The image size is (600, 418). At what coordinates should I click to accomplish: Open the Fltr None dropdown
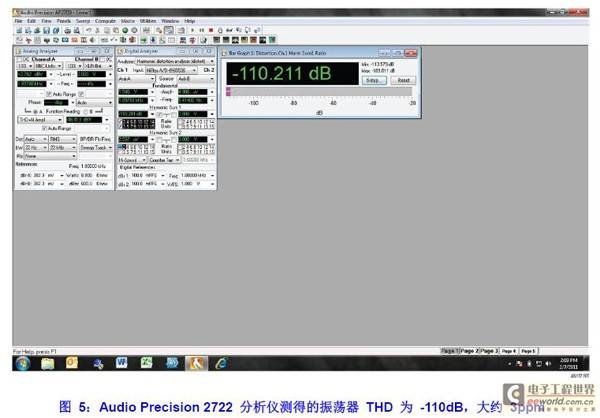50,156
